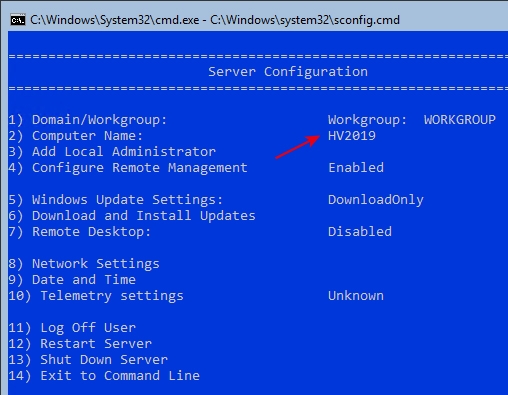Click the Unknown telemetry status text
This screenshot has width=508, height=395.
pos(356,296)
